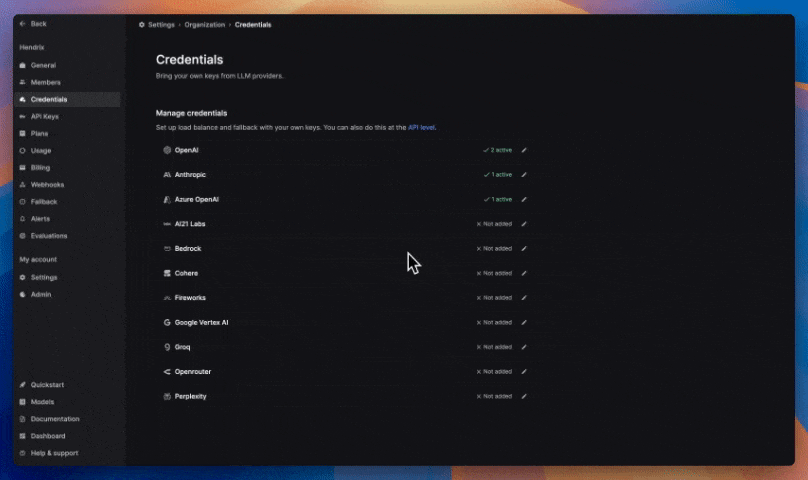
Task: Click the Fireworks logo icon
Action: tap(167, 297)
